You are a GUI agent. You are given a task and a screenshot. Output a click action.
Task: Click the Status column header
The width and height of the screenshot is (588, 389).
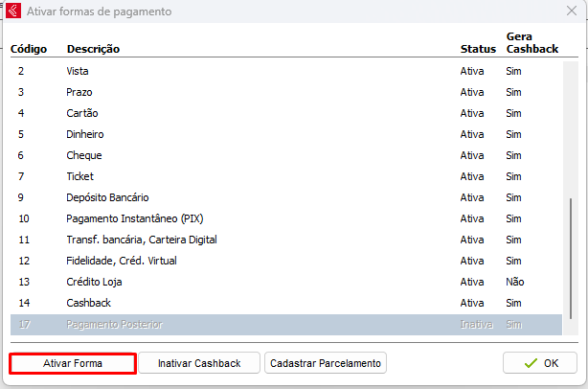[477, 49]
